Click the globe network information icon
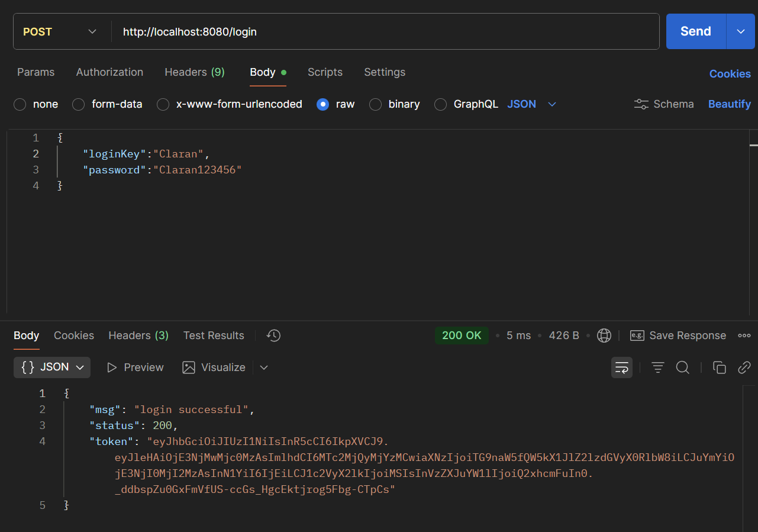 click(x=604, y=336)
